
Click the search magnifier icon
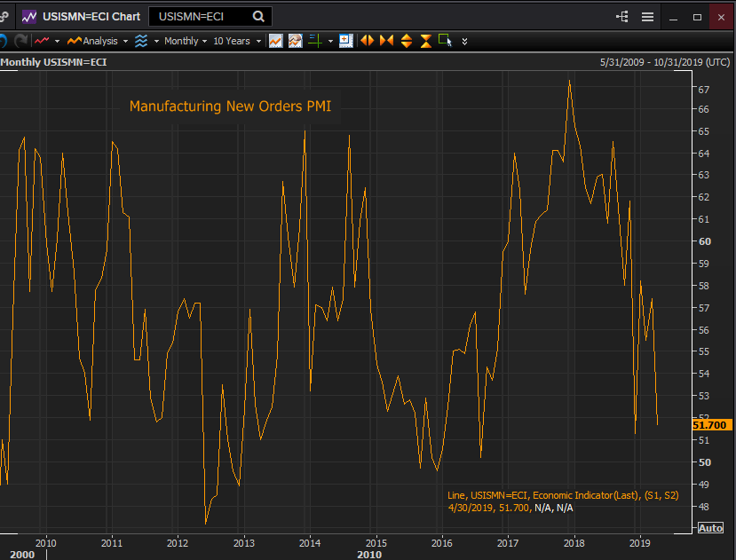(258, 17)
